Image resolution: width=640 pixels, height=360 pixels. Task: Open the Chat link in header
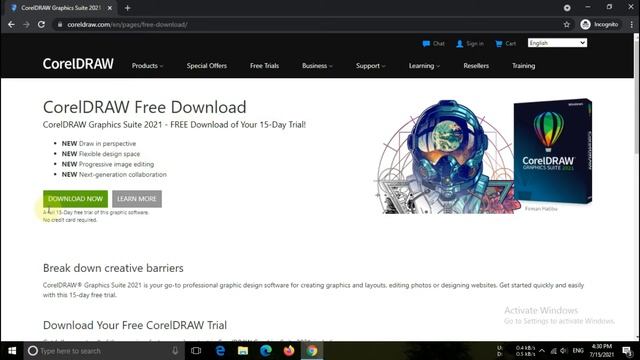pyautogui.click(x=433, y=43)
